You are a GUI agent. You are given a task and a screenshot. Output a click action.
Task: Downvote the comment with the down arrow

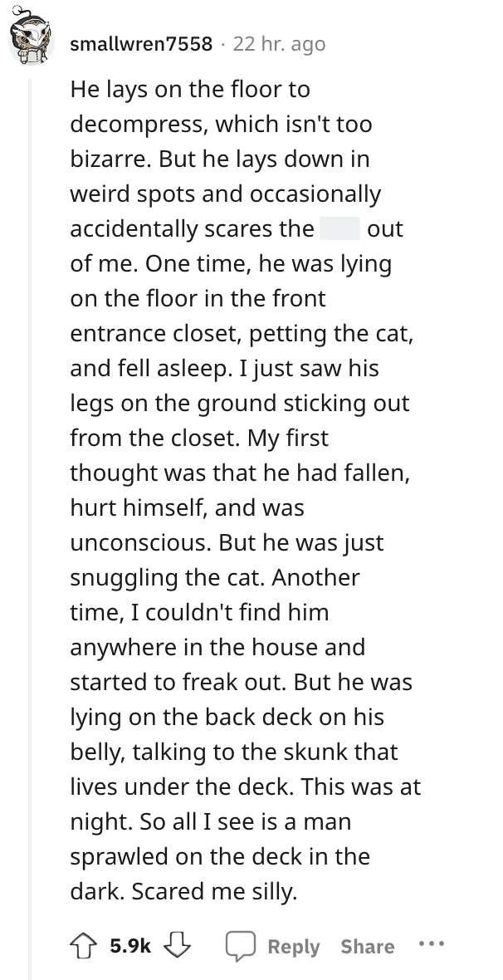coord(177,946)
